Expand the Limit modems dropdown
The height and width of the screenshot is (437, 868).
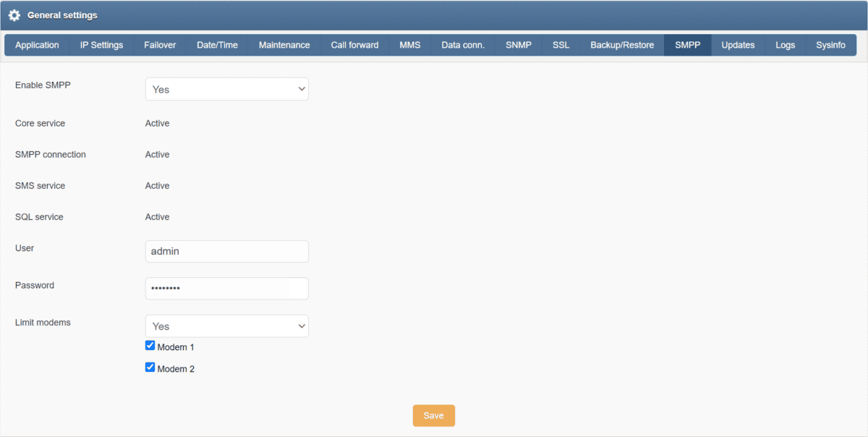coord(226,326)
